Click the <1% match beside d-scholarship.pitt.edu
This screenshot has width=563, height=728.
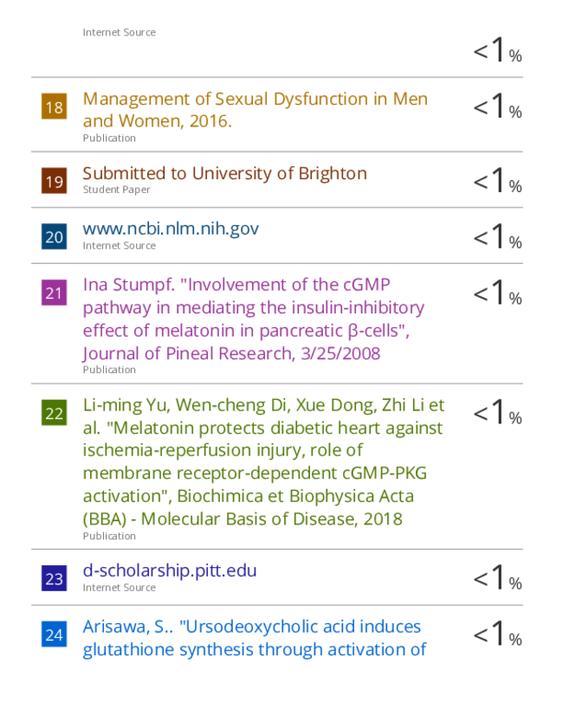point(497,578)
